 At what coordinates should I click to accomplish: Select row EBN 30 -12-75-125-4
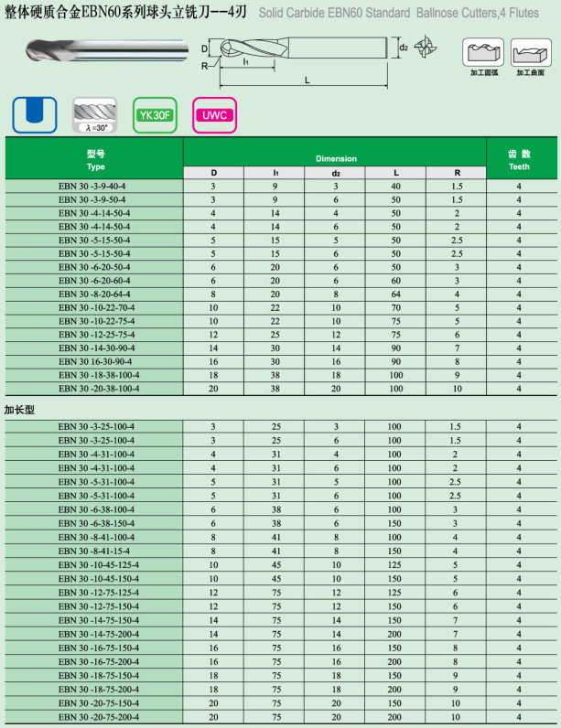281,593
